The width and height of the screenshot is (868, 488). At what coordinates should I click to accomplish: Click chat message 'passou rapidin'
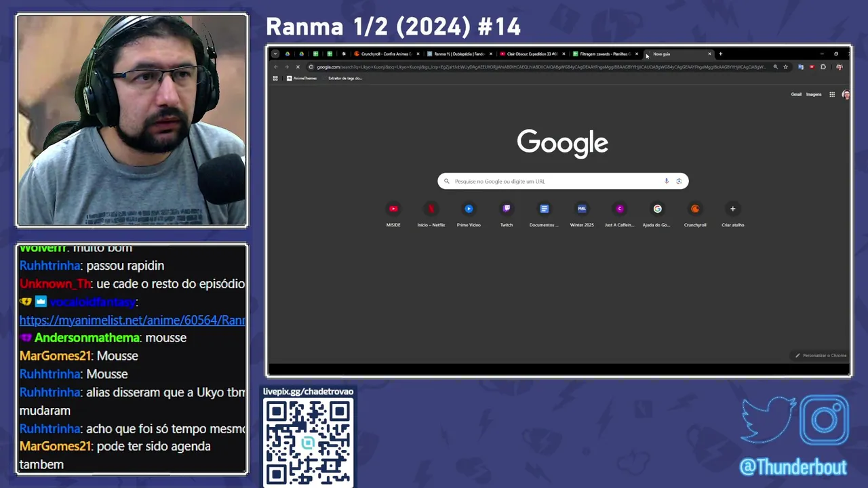[x=126, y=266]
